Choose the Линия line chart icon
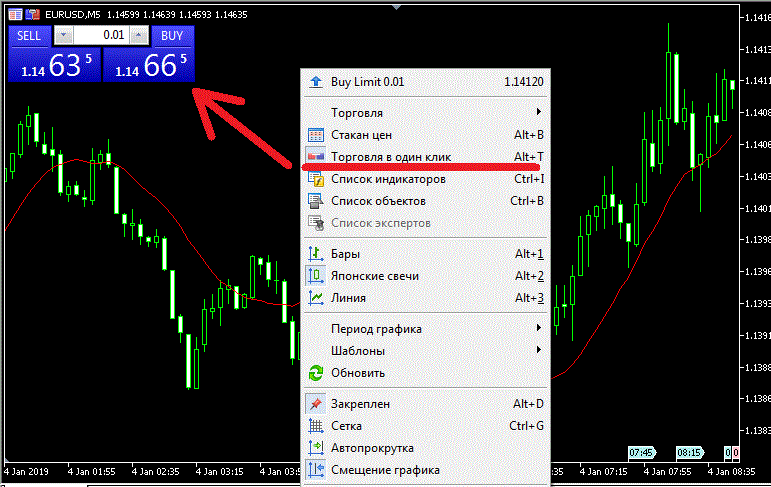 316,298
